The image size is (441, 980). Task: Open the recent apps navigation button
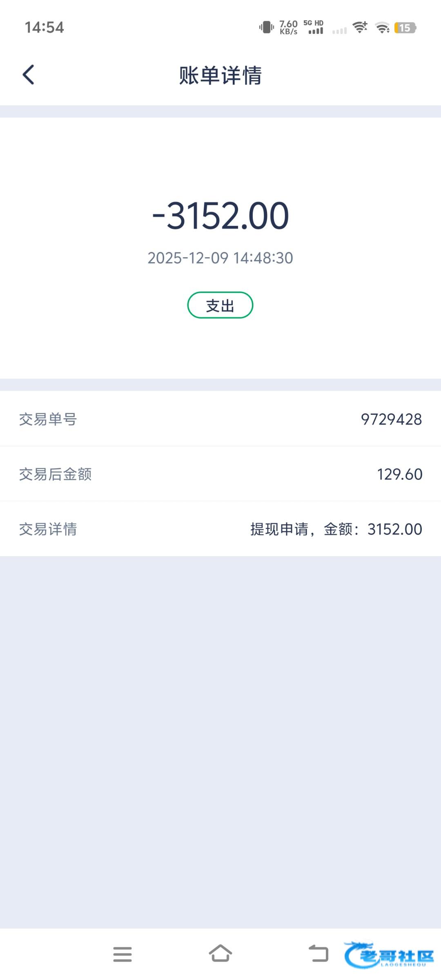click(x=122, y=954)
